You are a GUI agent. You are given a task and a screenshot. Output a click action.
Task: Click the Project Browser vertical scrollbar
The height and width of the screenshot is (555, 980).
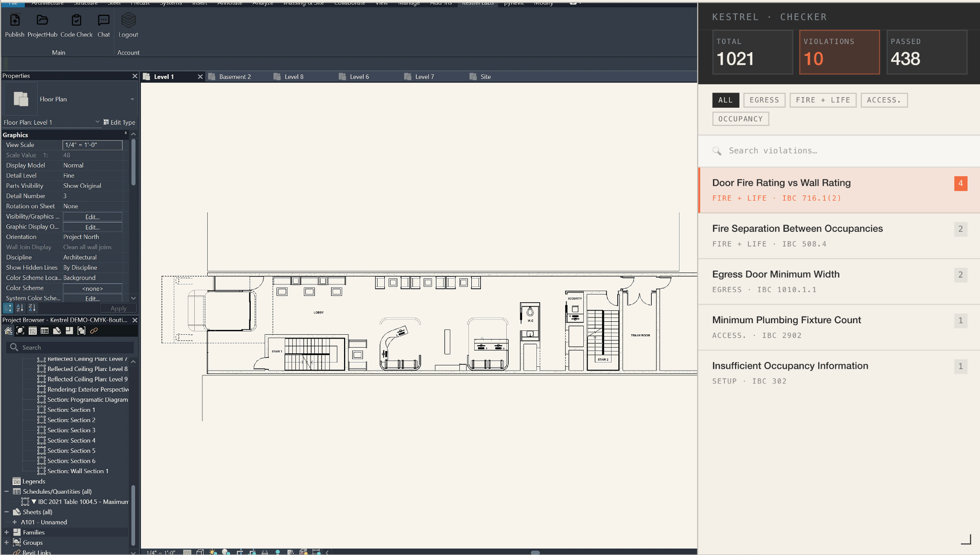pyautogui.click(x=133, y=515)
